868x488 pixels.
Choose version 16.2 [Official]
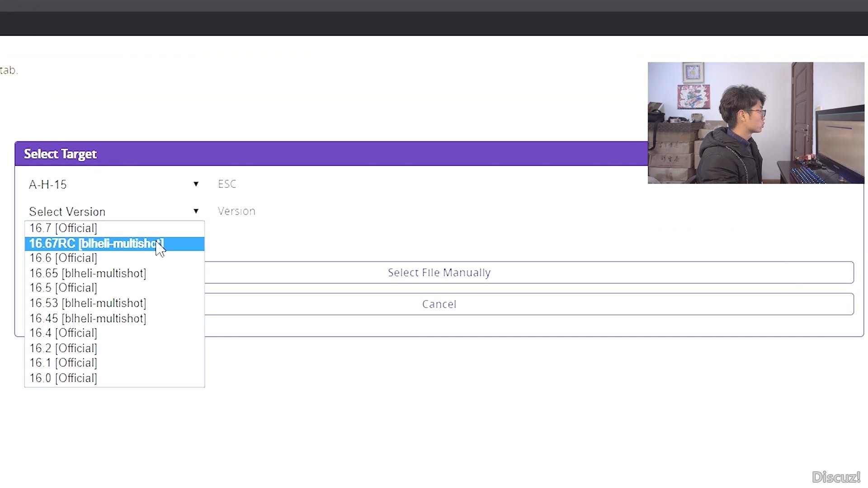click(x=114, y=348)
